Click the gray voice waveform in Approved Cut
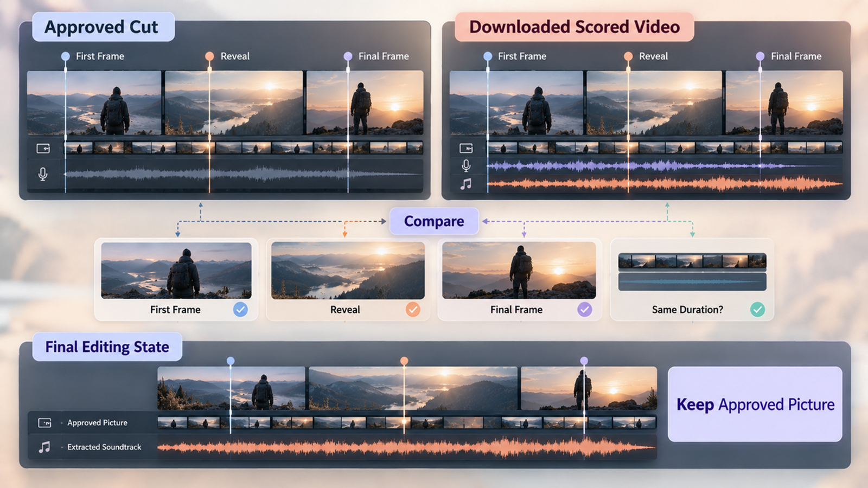 click(x=244, y=174)
